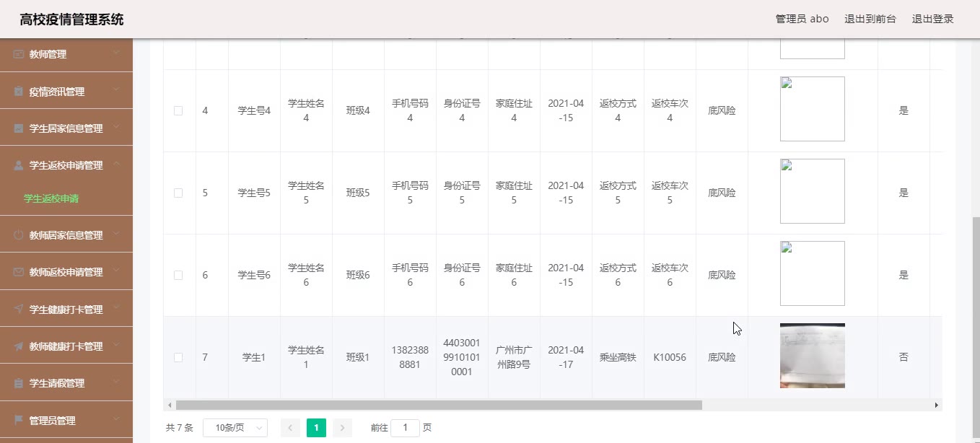The width and height of the screenshot is (980, 443).
Task: Click the flag icon beside 管理员管理
Action: tap(19, 420)
